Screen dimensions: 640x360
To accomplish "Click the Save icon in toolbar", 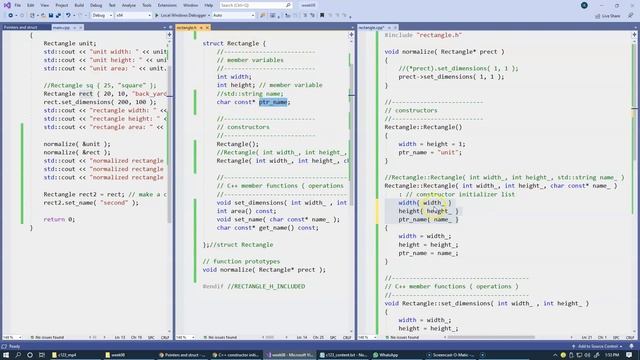I will click(51, 16).
